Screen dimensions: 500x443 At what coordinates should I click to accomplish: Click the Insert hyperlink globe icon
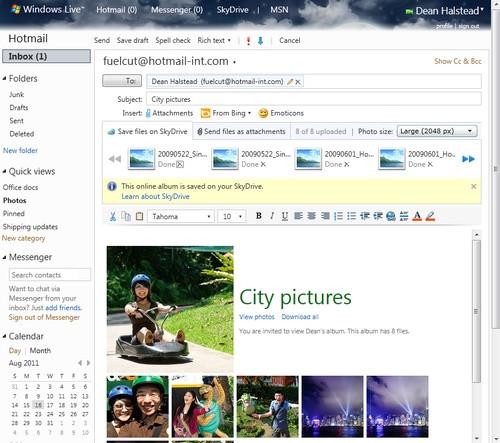click(x=391, y=216)
